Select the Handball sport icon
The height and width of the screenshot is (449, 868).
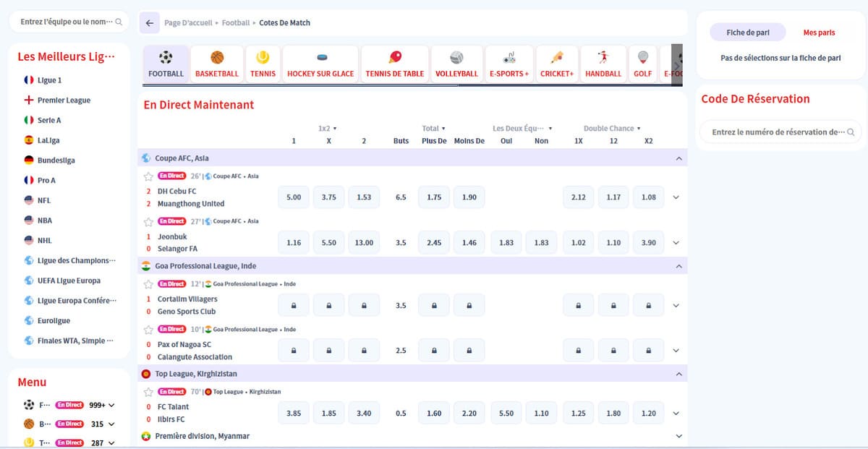pos(603,58)
